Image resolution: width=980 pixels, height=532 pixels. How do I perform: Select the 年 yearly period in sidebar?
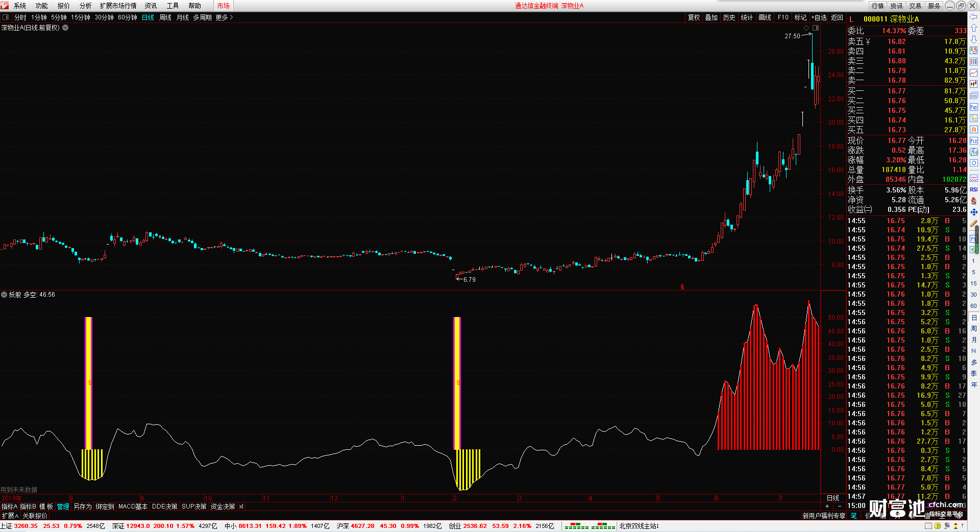[x=974, y=384]
